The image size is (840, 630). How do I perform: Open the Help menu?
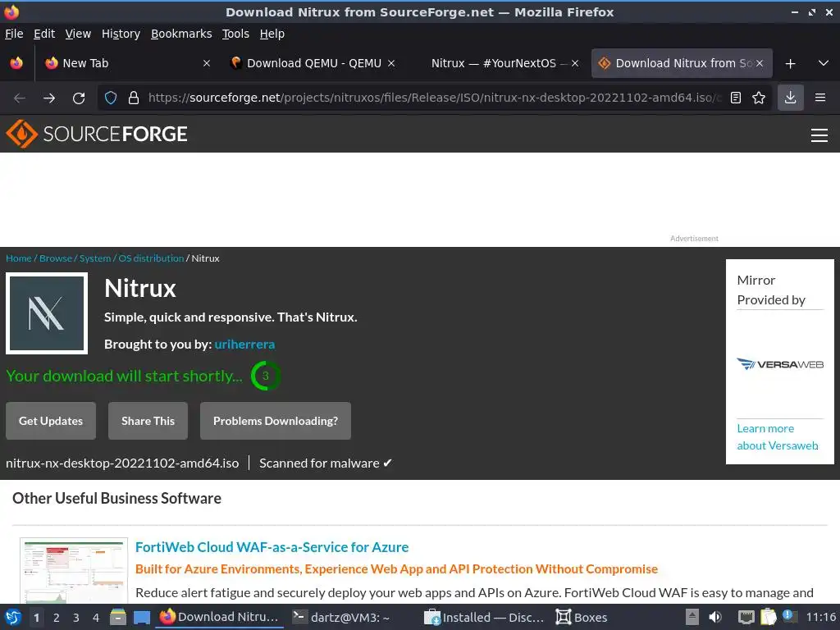tap(272, 34)
